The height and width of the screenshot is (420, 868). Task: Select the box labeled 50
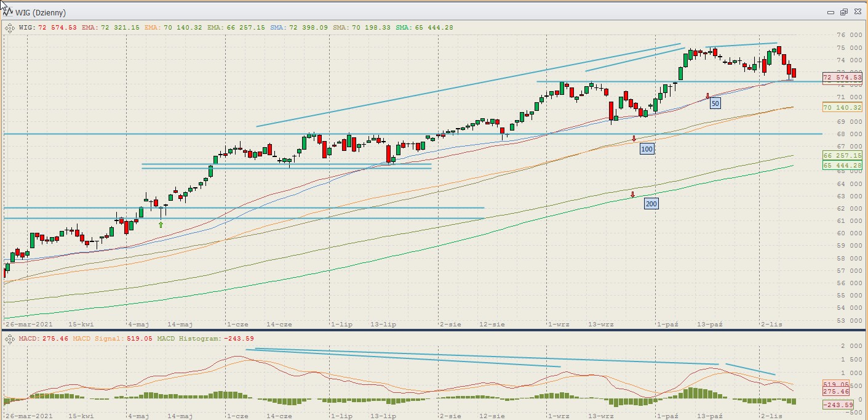pyautogui.click(x=715, y=103)
